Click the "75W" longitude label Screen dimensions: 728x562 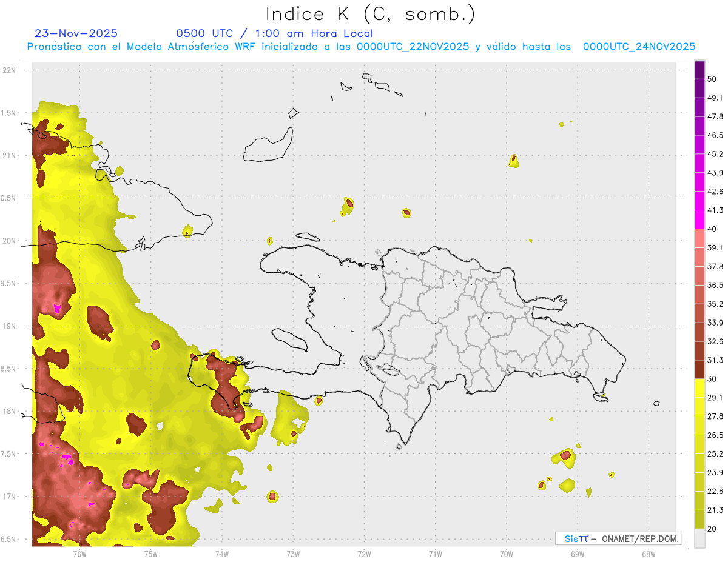click(x=151, y=554)
